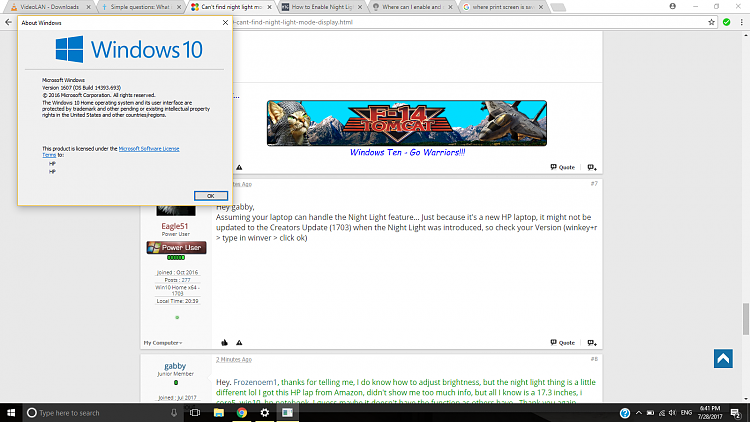Go back in browser history

(x=8, y=22)
